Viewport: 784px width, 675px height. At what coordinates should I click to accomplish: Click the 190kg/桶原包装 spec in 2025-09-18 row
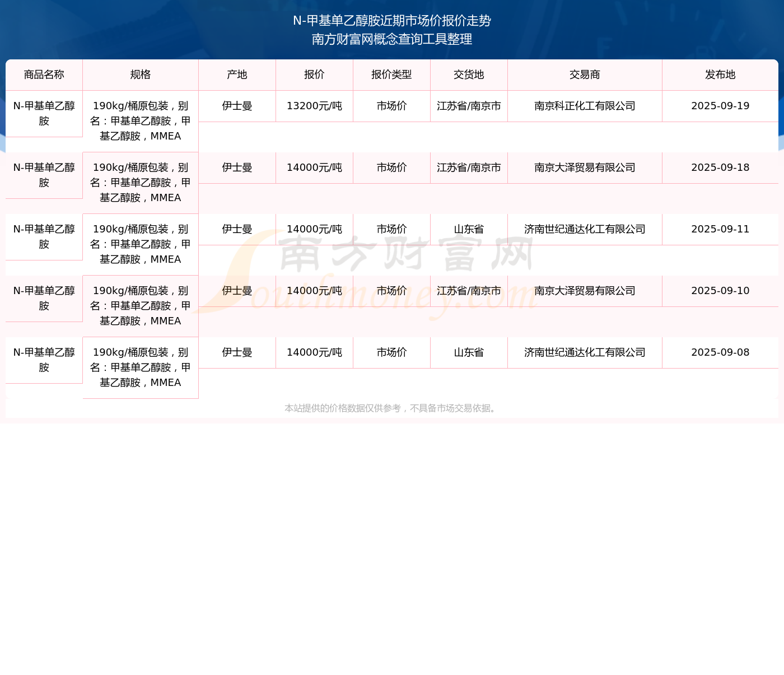pos(141,183)
